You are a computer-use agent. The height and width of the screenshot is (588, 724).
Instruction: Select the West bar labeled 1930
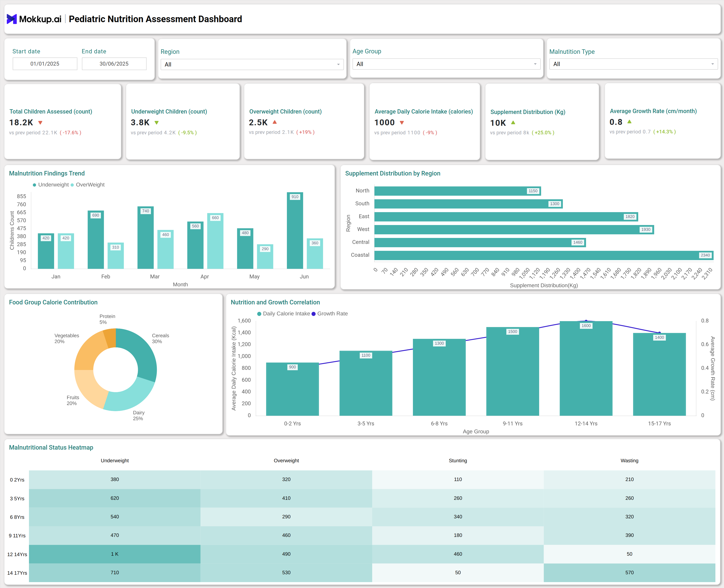(514, 230)
